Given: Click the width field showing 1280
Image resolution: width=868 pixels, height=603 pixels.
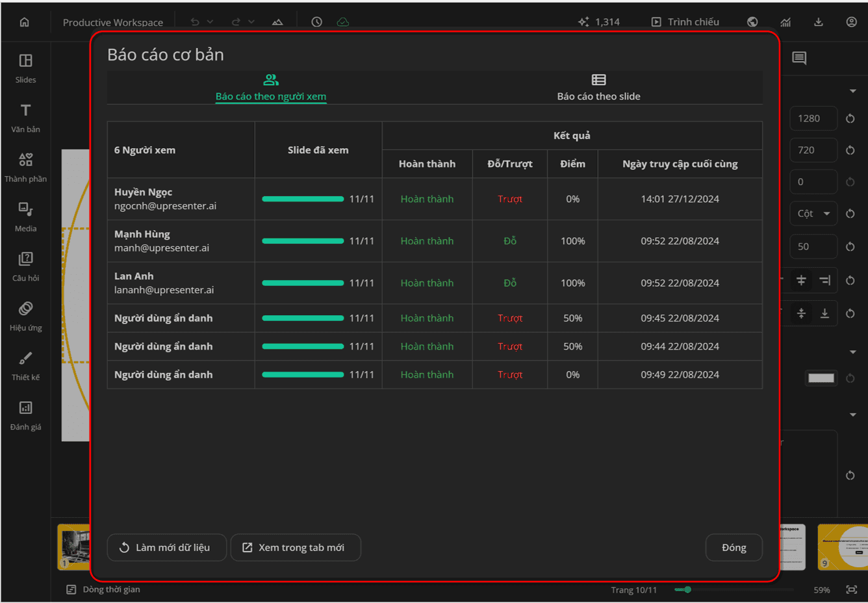Looking at the screenshot, I should click(813, 118).
